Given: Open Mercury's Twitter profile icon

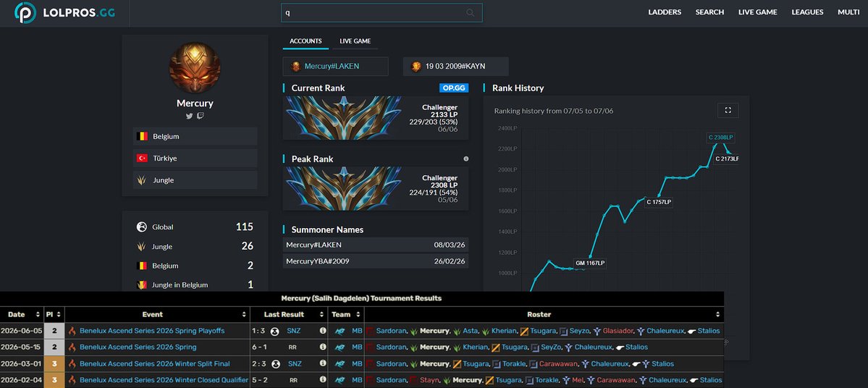Looking at the screenshot, I should click(190, 117).
